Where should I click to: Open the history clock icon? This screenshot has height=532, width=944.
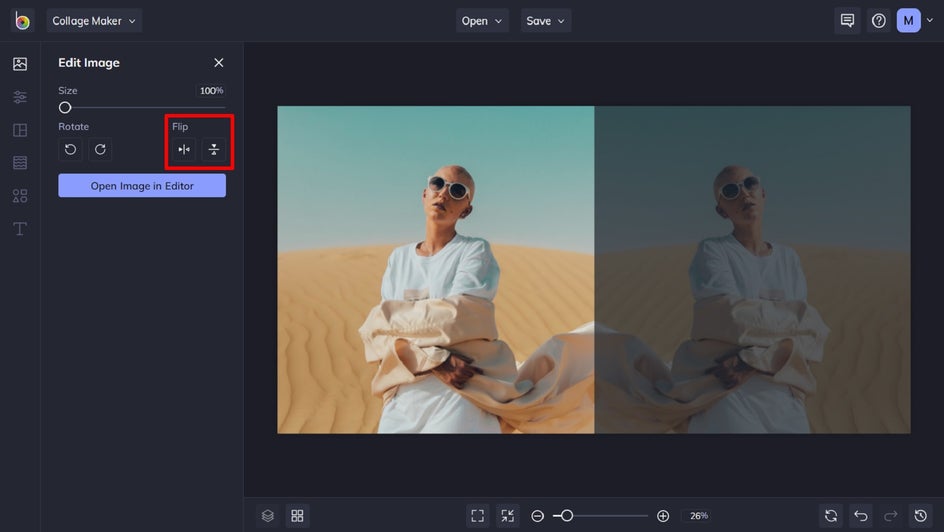(921, 516)
